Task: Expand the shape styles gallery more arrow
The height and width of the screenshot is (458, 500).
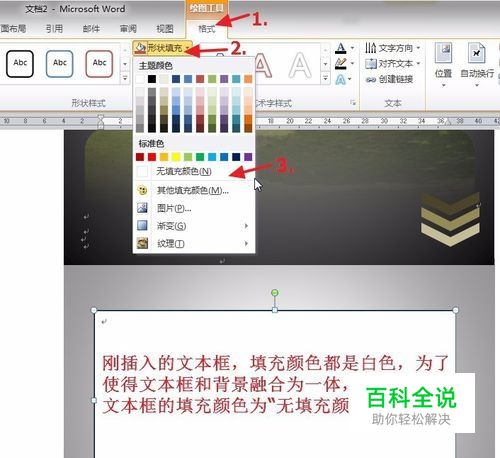Action: 125,78
